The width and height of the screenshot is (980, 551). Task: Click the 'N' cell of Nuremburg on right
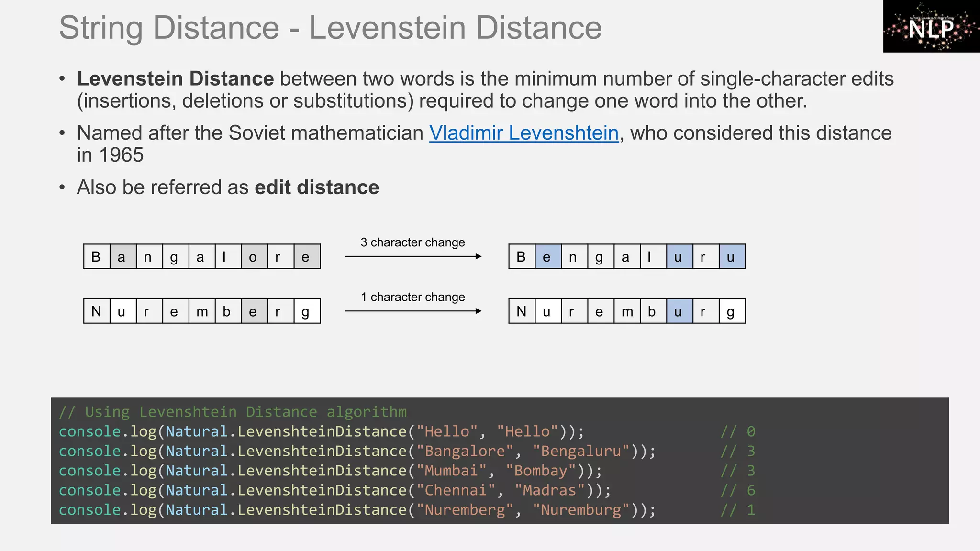pyautogui.click(x=522, y=311)
